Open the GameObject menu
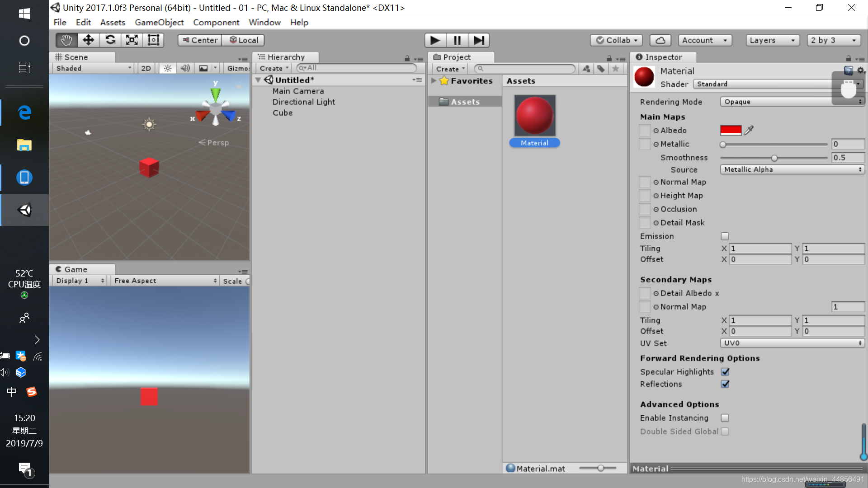 tap(159, 22)
